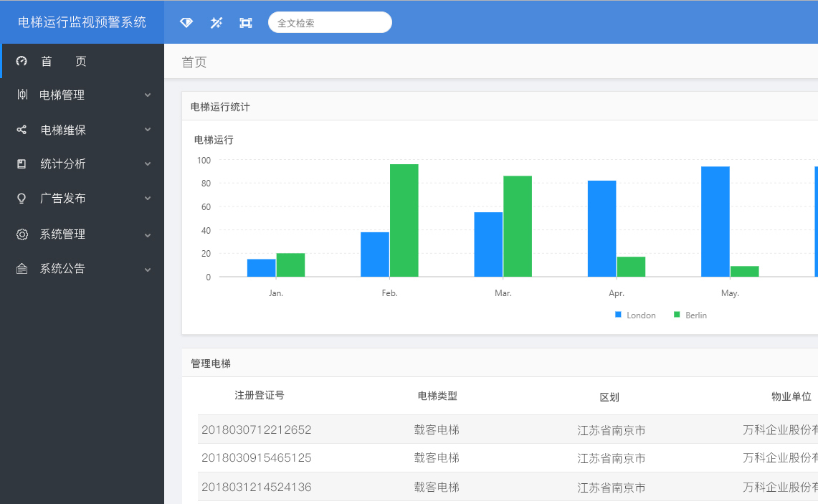Viewport: 818px width, 504px height.
Task: Toggle London series in chart legend
Action: 635,315
